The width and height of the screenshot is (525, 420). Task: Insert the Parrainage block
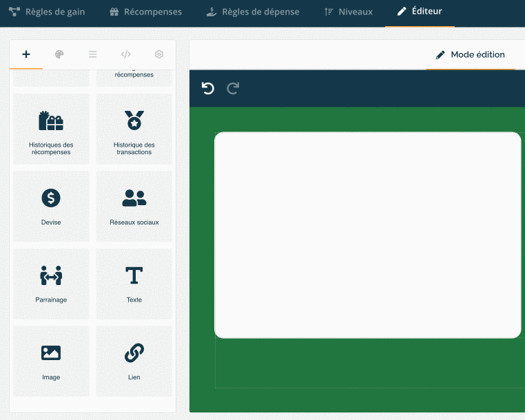point(51,284)
